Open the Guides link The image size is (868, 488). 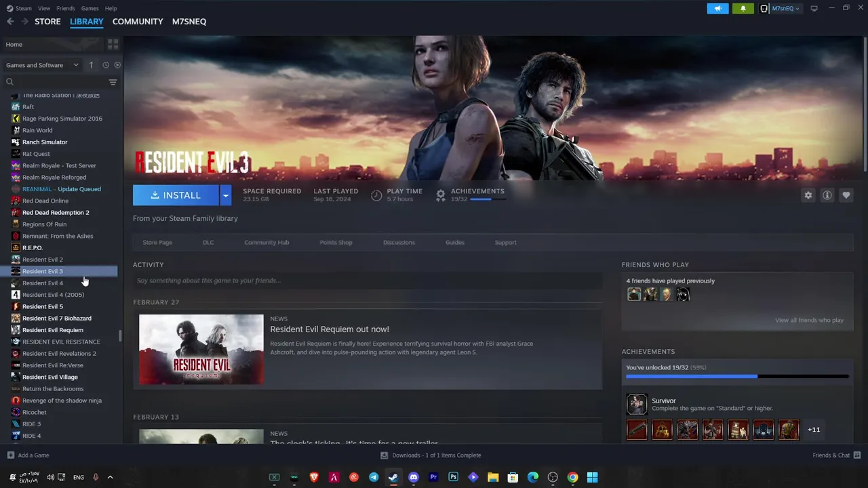455,242
